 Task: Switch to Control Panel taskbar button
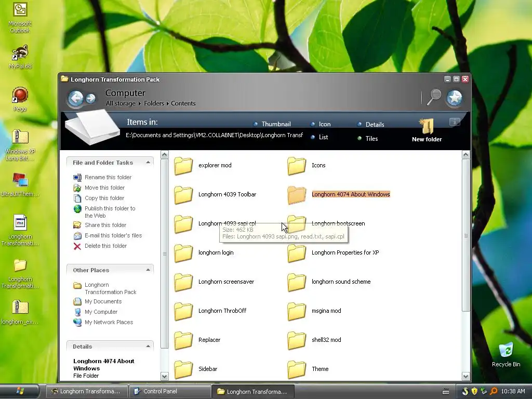[x=170, y=391]
